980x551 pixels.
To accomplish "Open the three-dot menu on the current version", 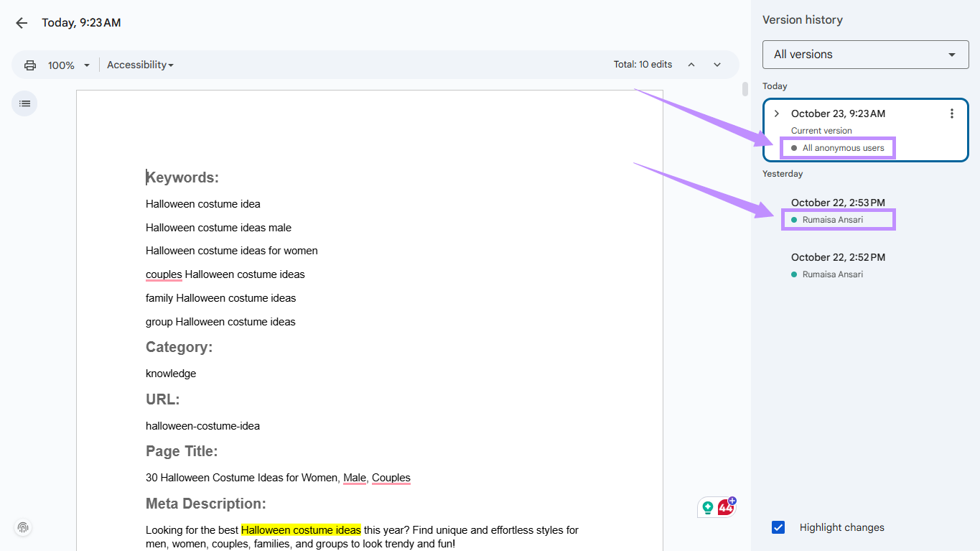I will (x=952, y=113).
